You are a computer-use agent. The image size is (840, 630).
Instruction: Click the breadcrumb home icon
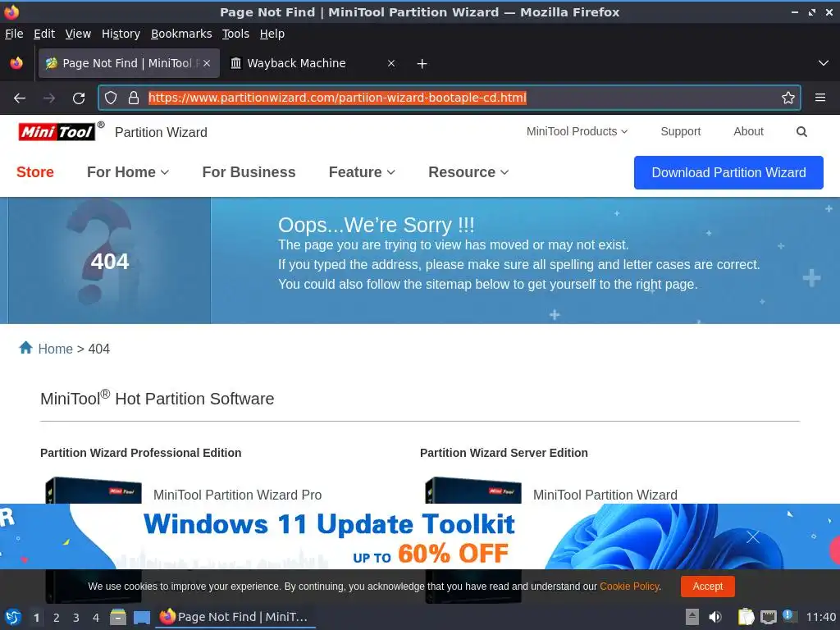pyautogui.click(x=25, y=348)
